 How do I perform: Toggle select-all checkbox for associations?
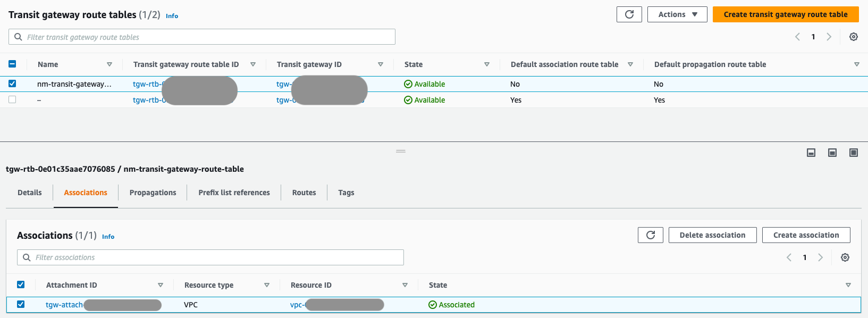21,285
